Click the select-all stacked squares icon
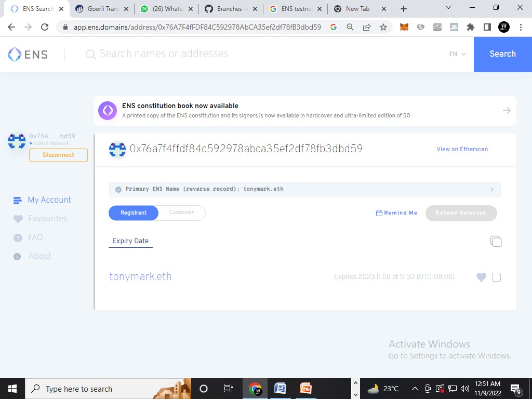The height and width of the screenshot is (399, 532). [496, 241]
